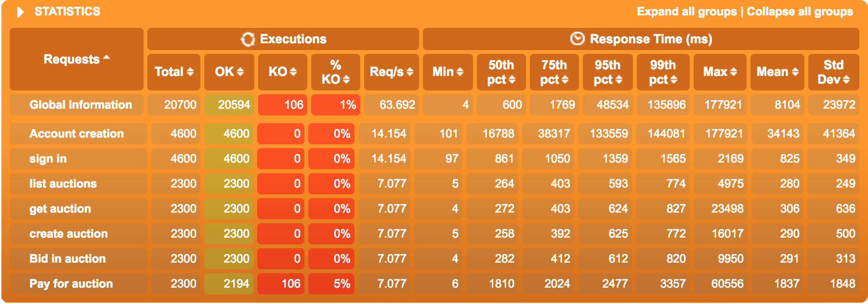Sort table by Mean column
This screenshot has height=304, width=868.
[777, 72]
